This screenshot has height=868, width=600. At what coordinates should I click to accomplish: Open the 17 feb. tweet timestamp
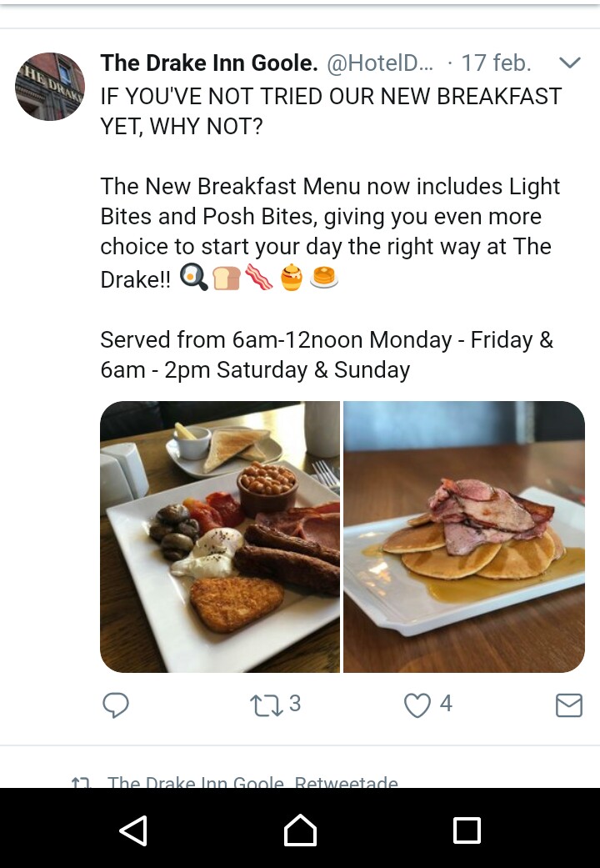tap(496, 63)
